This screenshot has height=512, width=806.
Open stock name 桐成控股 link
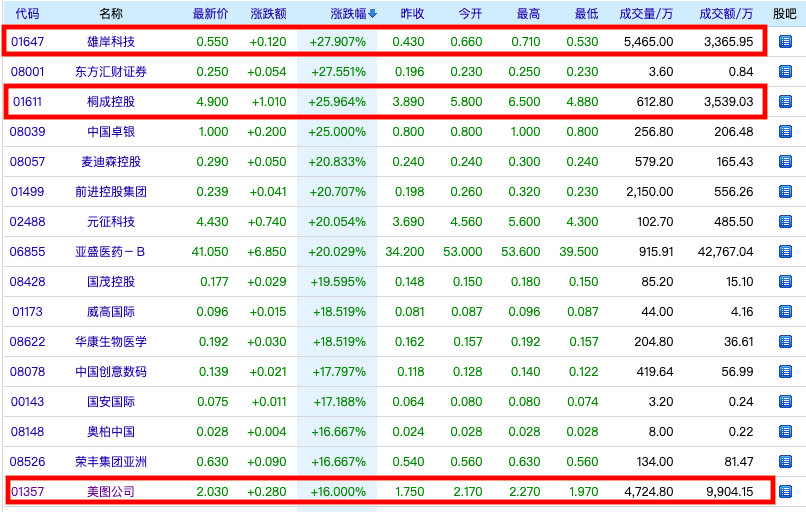pos(111,101)
